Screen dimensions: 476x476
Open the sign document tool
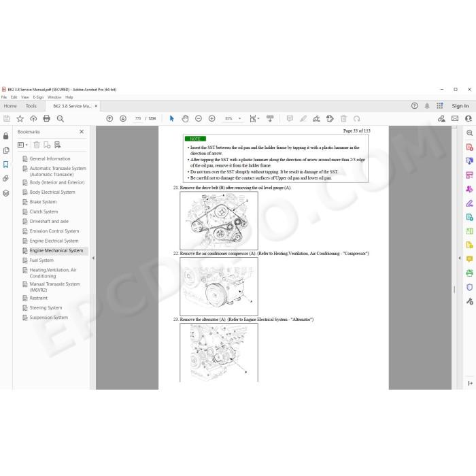317,119
